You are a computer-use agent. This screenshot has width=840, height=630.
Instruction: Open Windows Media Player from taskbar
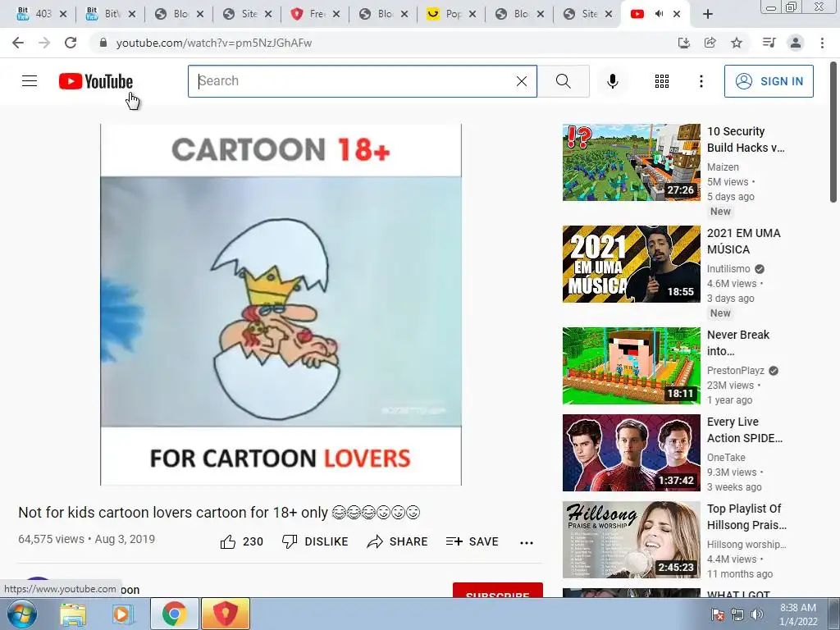coord(122,614)
